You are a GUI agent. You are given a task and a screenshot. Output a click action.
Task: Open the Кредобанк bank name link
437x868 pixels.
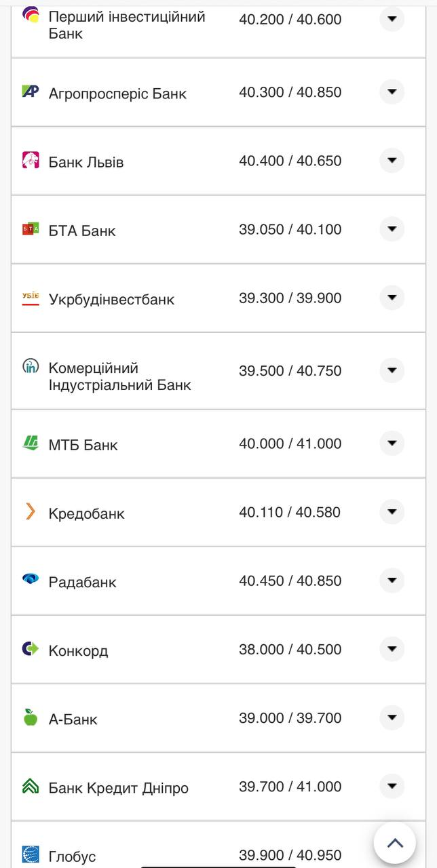pos(86,514)
